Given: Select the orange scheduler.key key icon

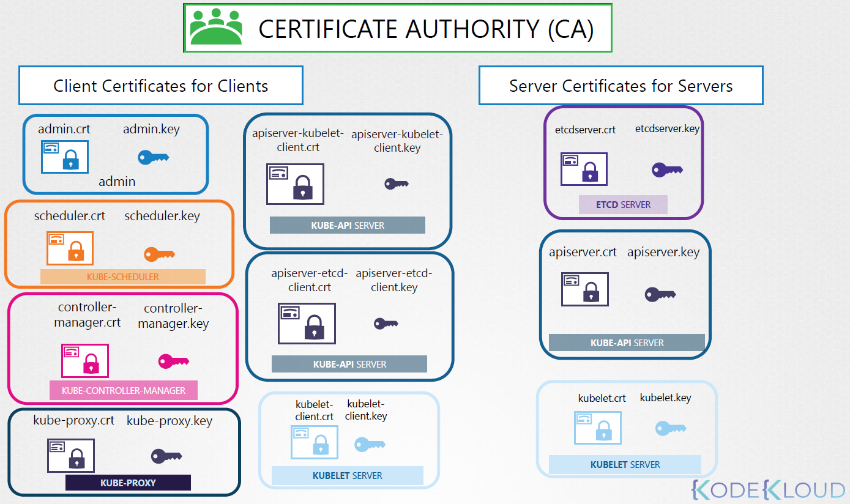Looking at the screenshot, I should tap(159, 253).
